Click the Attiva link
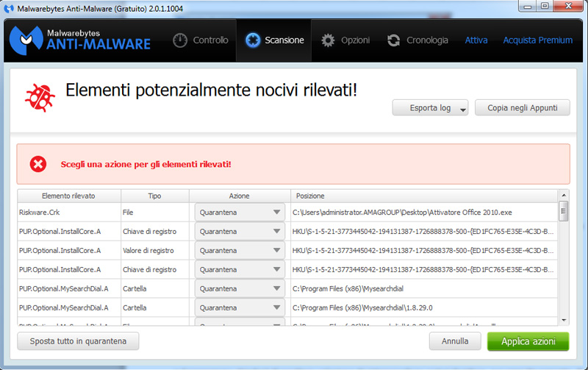The image size is (588, 370). point(476,40)
